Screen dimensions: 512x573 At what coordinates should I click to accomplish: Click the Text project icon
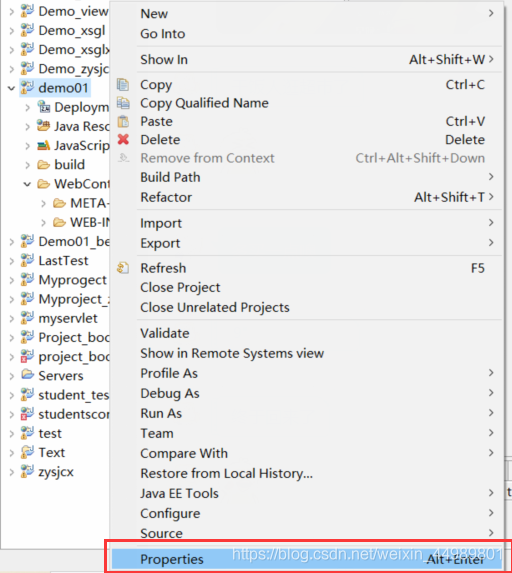pyautogui.click(x=27, y=452)
